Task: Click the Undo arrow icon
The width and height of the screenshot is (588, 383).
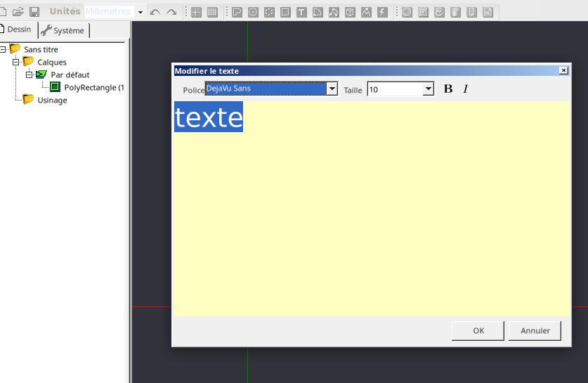Action: [155, 12]
